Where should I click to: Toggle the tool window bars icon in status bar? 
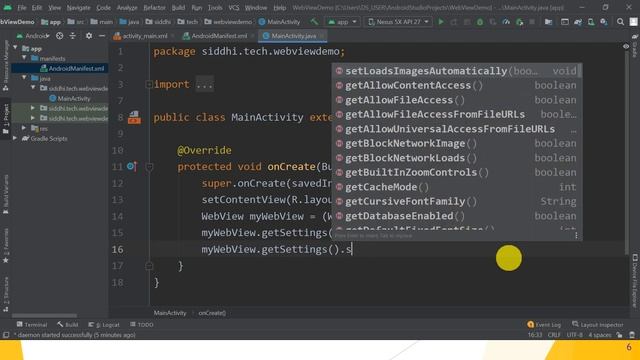(x=6, y=335)
